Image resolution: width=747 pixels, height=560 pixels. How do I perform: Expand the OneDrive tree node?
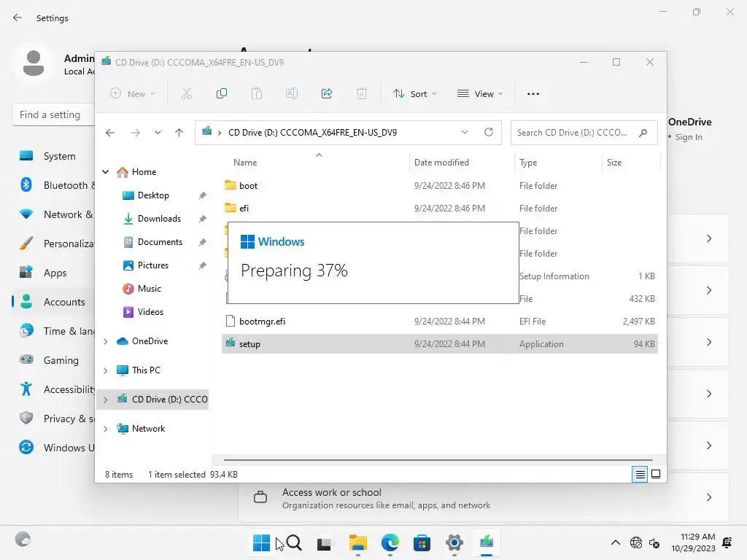tap(105, 341)
